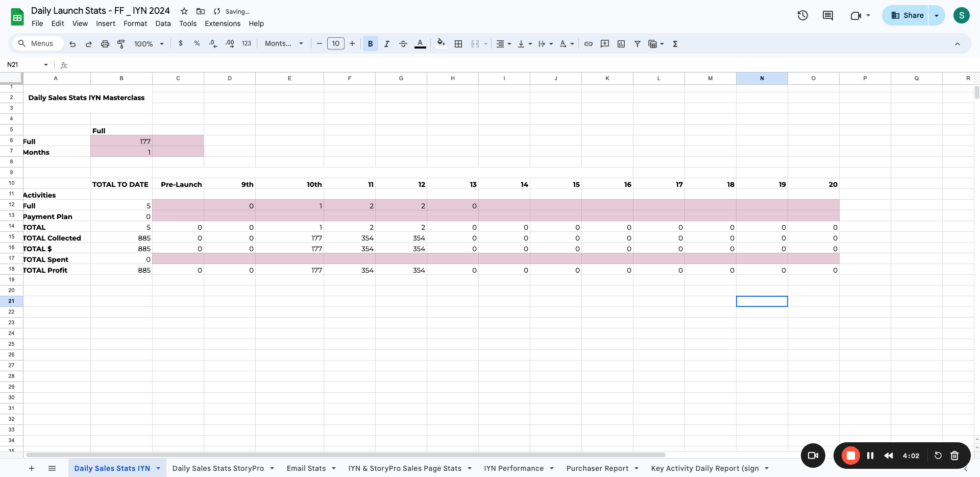Open the Extensions menu
The image size is (980, 477).
point(223,23)
